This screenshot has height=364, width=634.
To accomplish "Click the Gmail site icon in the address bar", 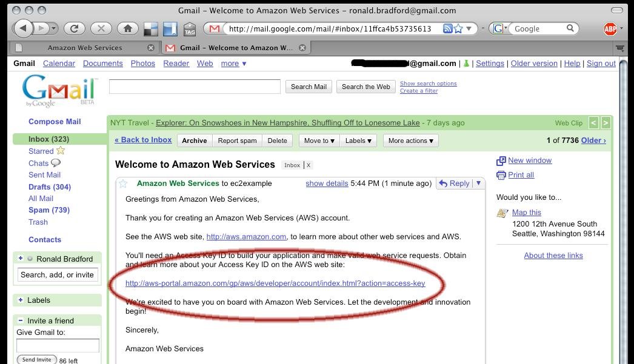I will click(215, 28).
